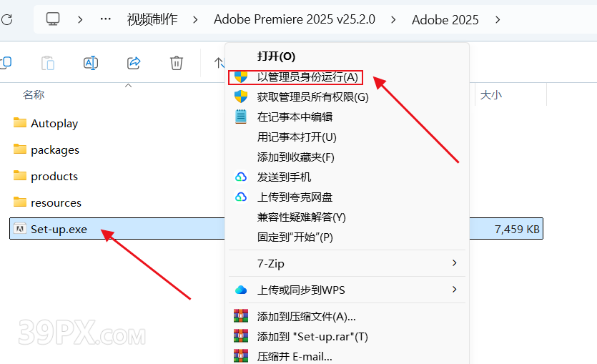
Task: Click the Rename icon in toolbar
Action: coord(91,63)
